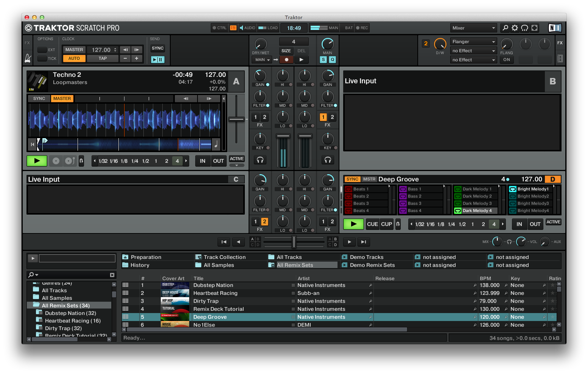Open third no Effect dropdown
The image size is (588, 374).
tap(473, 60)
